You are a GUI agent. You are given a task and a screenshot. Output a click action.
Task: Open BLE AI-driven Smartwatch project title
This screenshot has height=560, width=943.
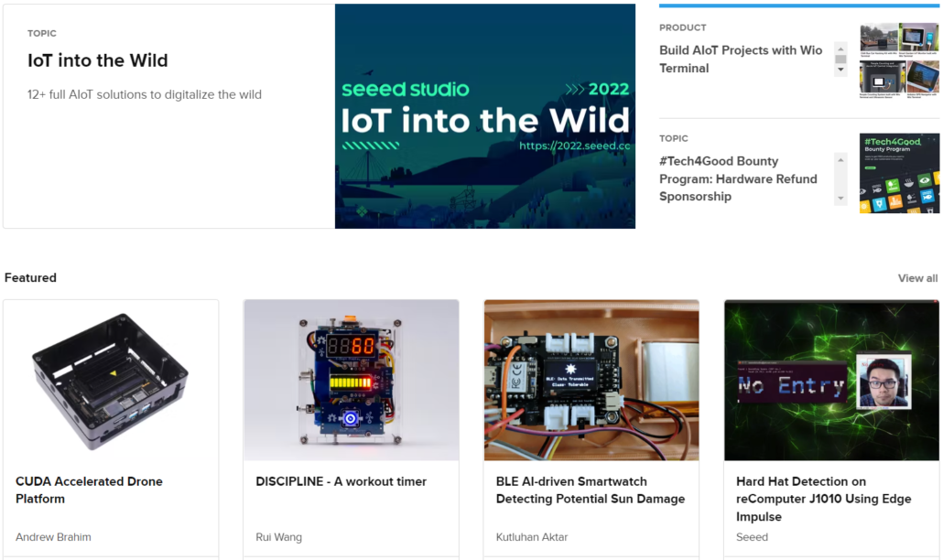pyautogui.click(x=590, y=490)
